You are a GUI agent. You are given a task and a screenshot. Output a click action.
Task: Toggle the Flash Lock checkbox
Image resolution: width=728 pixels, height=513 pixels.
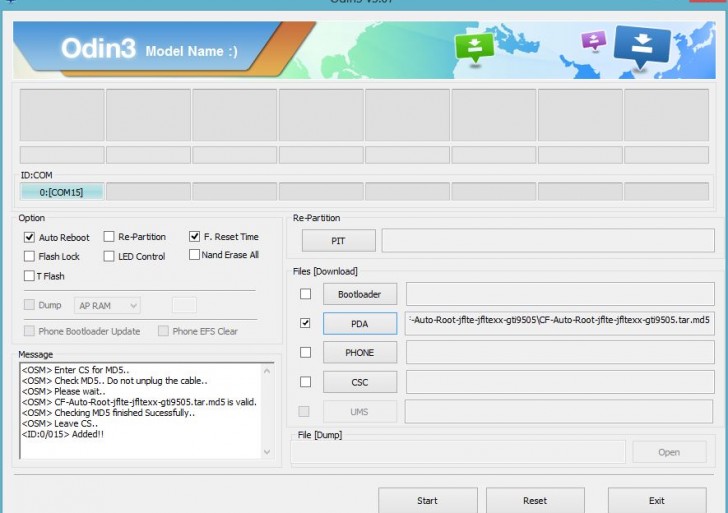(x=30, y=257)
